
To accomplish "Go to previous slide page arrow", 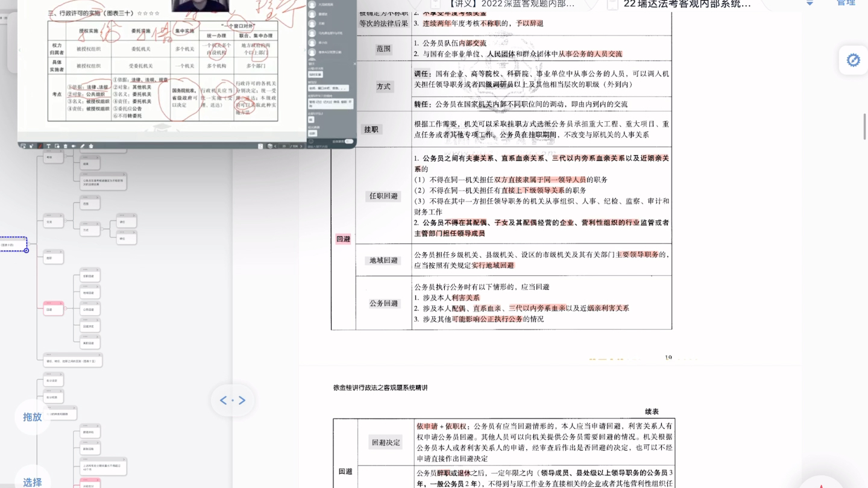I will click(x=275, y=146).
